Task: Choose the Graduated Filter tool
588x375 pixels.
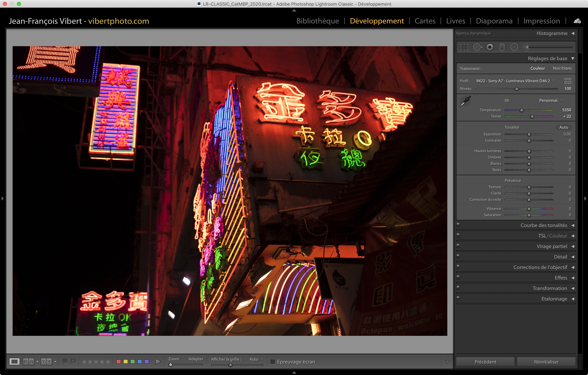Action: 502,47
